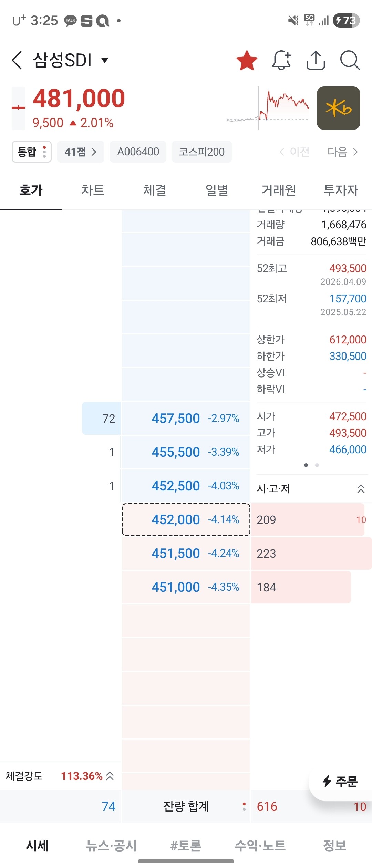Image resolution: width=372 pixels, height=868 pixels.
Task: Tap the 잔량 합계 options dots
Action: tap(244, 806)
